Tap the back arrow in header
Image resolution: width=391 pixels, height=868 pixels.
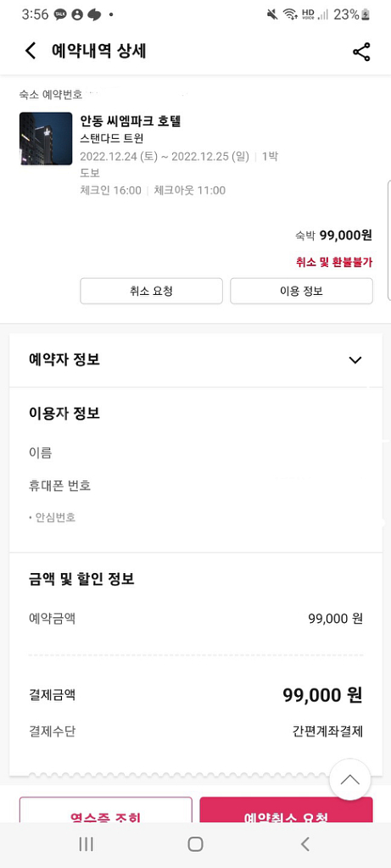pos(31,51)
